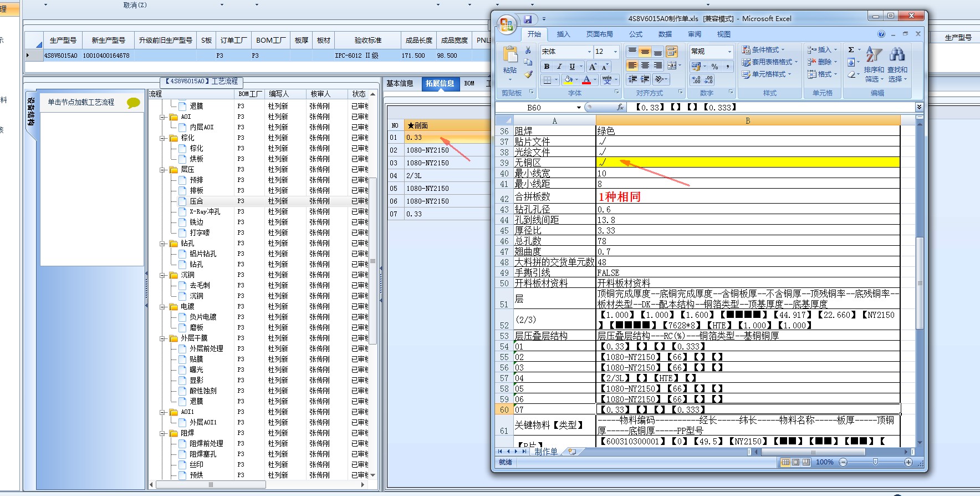
Task: Zoom out with minus button
Action: (x=843, y=462)
